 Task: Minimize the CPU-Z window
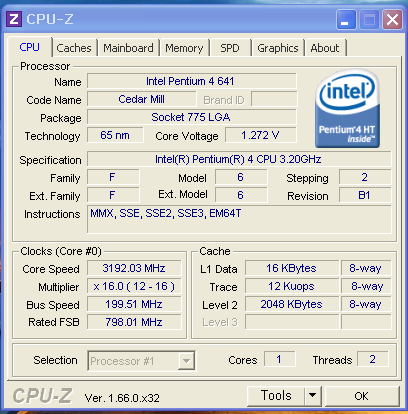(346, 20)
